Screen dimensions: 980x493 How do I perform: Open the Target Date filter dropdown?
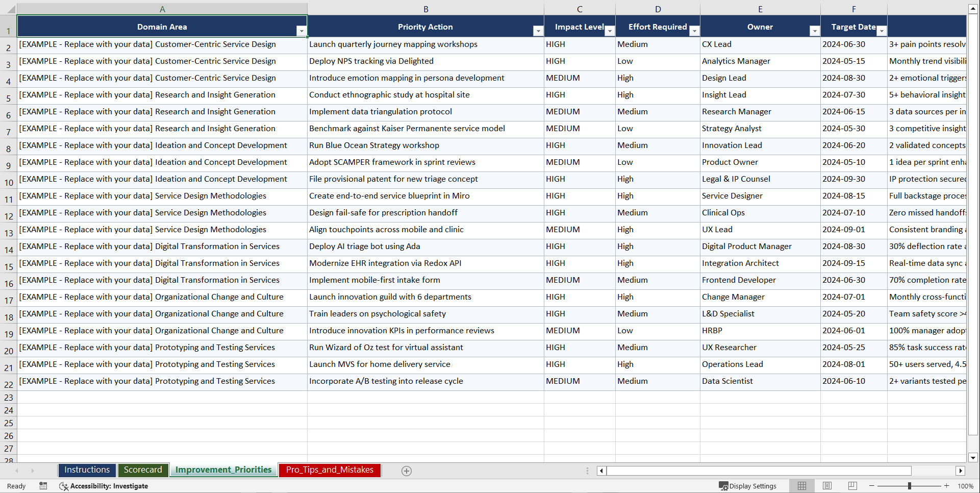click(882, 31)
